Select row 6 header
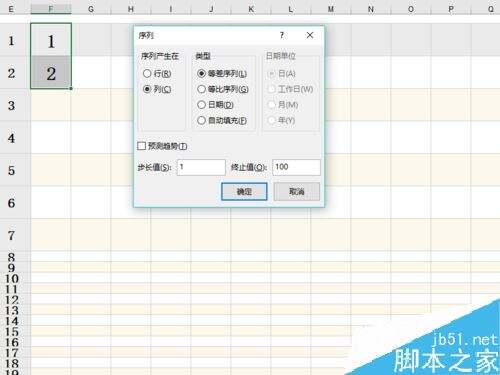The width and height of the screenshot is (500, 375). coord(12,203)
